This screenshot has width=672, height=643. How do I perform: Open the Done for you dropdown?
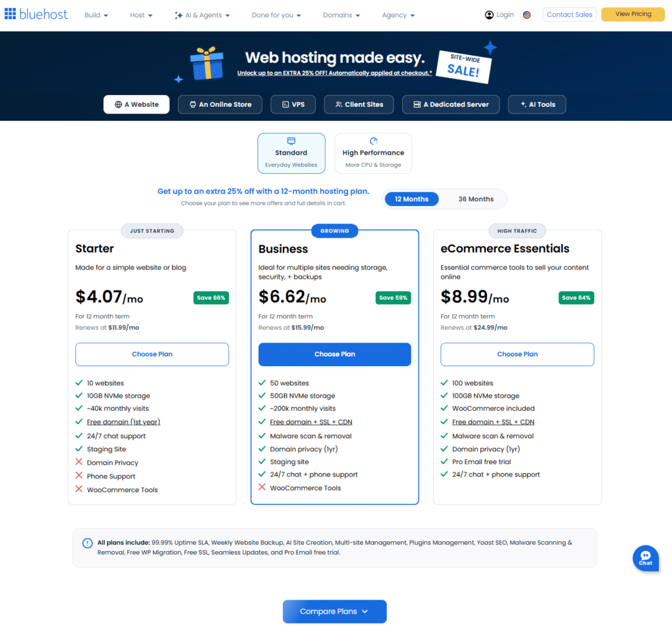click(x=276, y=16)
